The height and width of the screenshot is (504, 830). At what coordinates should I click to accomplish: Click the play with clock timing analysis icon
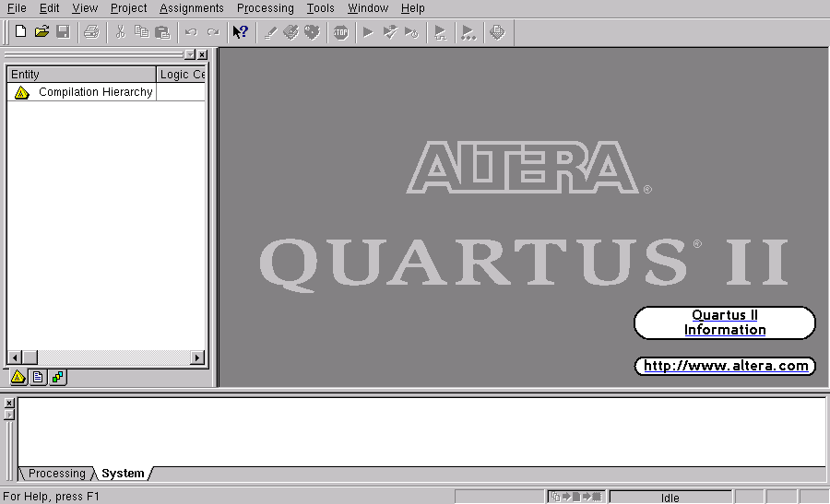[411, 33]
